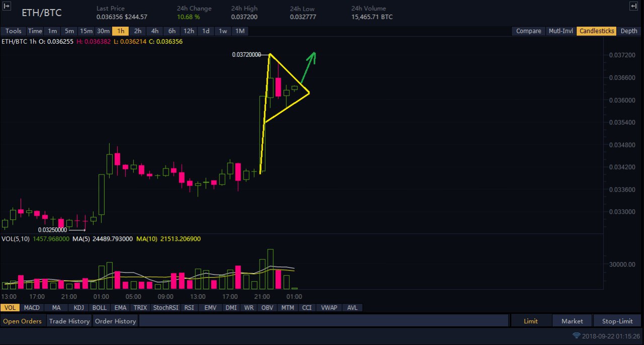
Task: Switch to 1d interval
Action: [206, 31]
